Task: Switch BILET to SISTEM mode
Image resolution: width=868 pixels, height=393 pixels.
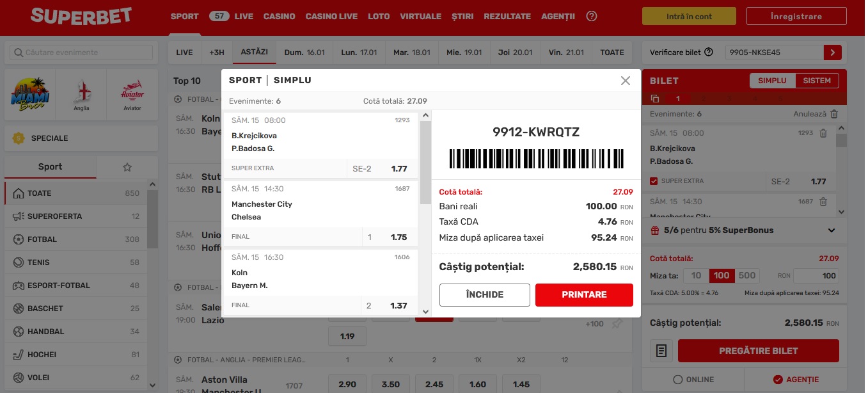Action: 817,81
